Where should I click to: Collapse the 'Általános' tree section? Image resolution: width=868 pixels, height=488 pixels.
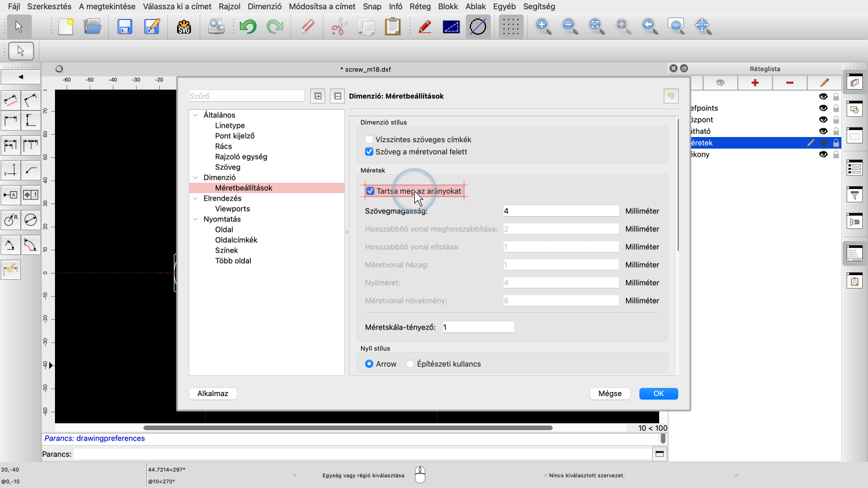pos(196,115)
